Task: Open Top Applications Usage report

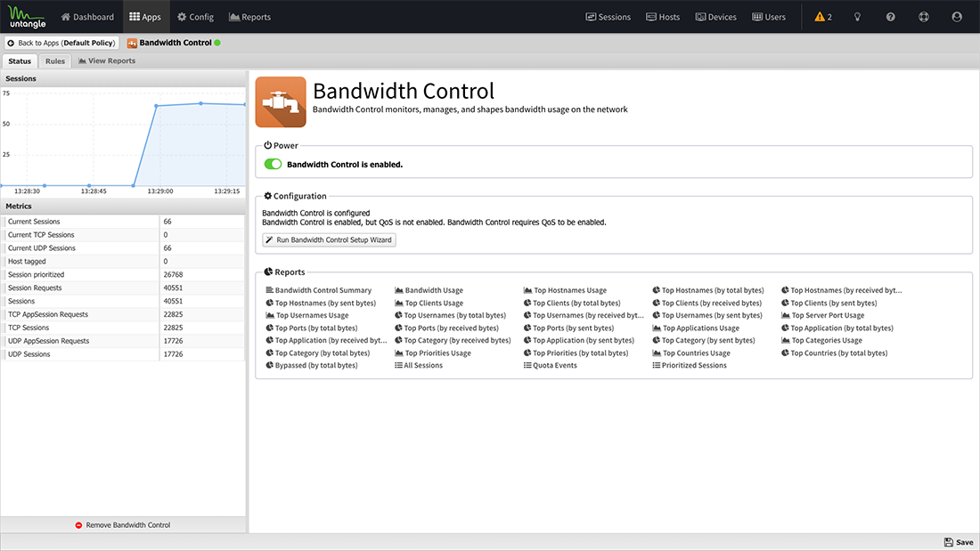Action: [696, 328]
